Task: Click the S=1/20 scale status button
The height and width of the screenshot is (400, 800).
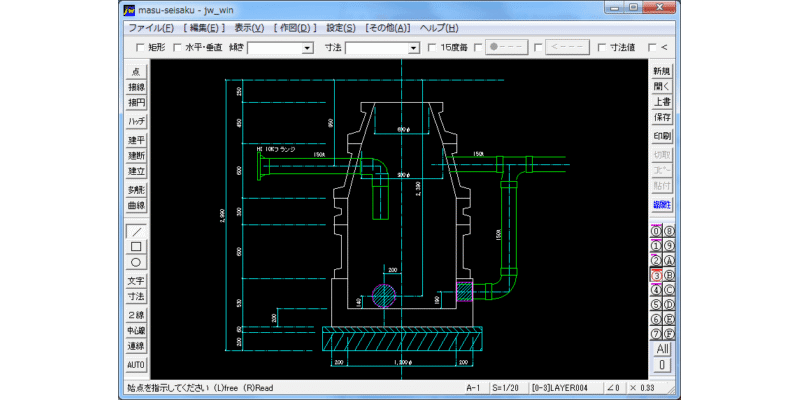Action: click(x=508, y=388)
